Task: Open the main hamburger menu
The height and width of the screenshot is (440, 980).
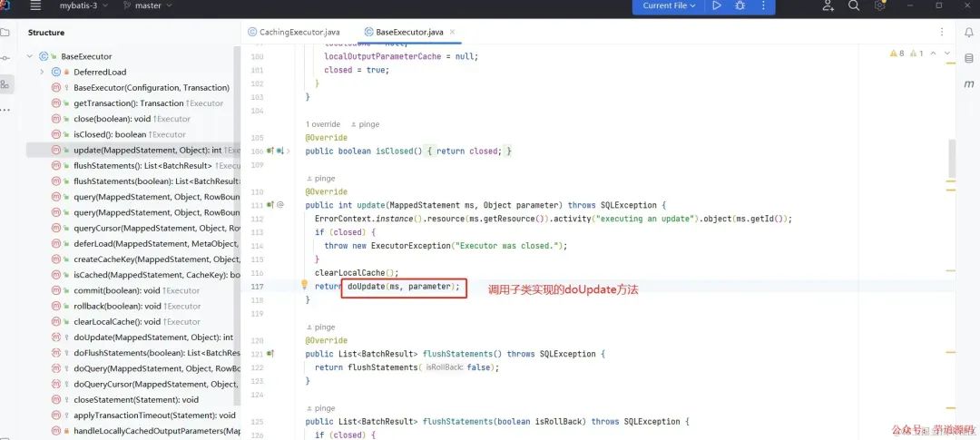Action: point(35,5)
